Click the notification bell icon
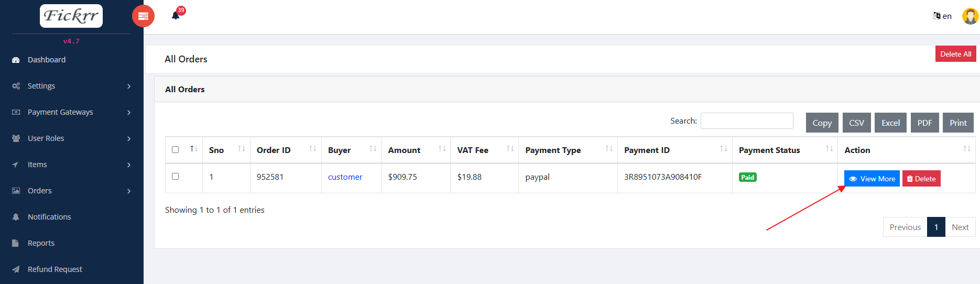Image resolution: width=980 pixels, height=284 pixels. [x=176, y=16]
